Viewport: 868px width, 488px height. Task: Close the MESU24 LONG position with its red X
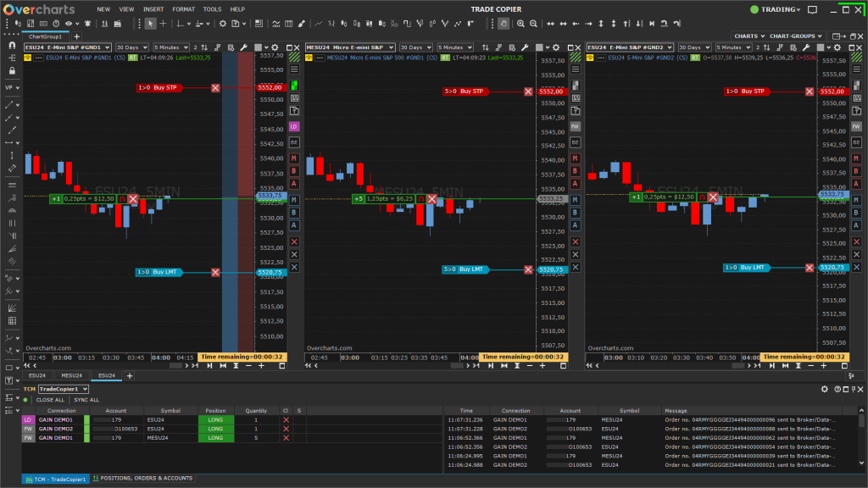coord(286,440)
